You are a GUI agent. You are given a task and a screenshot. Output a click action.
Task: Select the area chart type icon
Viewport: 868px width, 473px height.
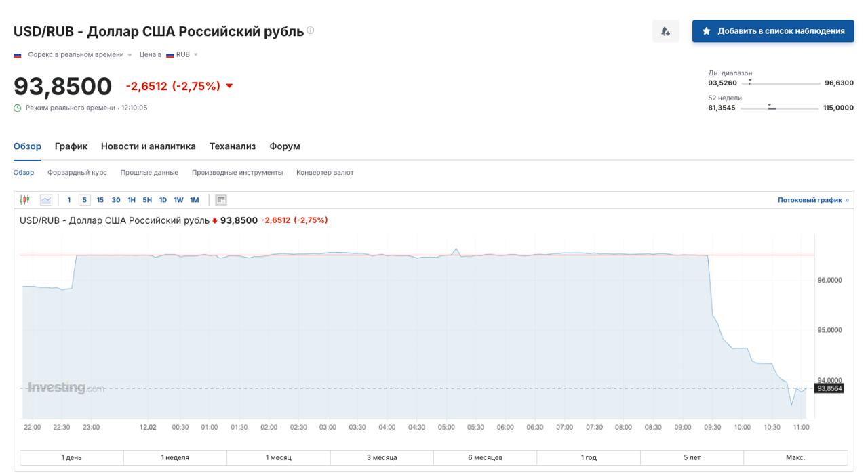46,200
